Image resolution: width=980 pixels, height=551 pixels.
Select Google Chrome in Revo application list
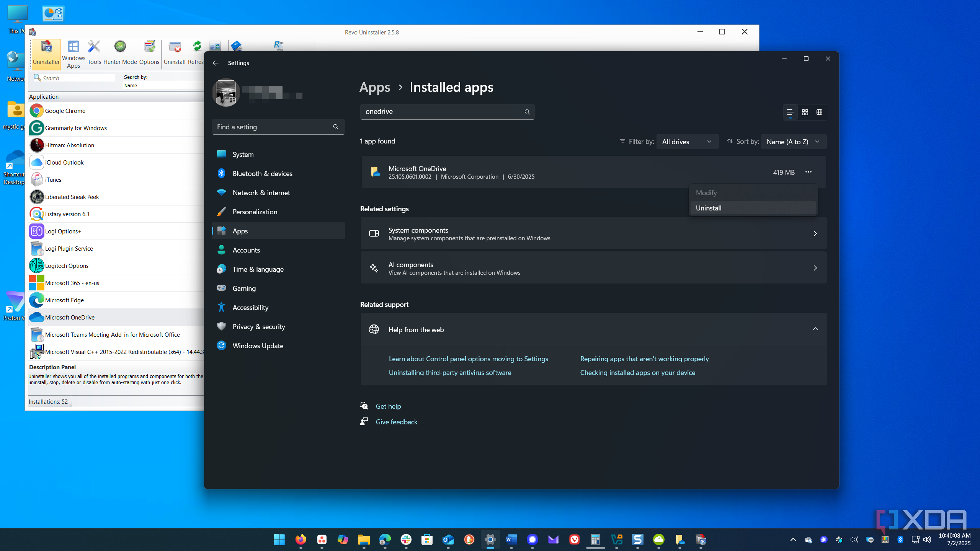pos(116,111)
